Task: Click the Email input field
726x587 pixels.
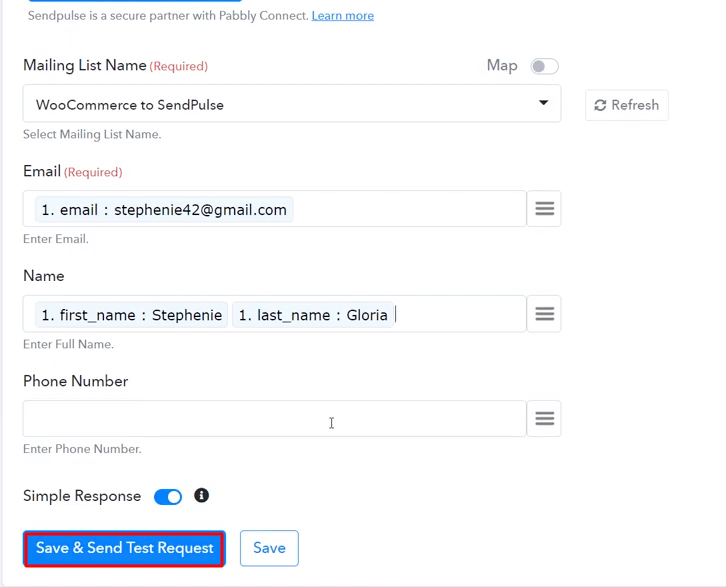Action: pos(275,209)
